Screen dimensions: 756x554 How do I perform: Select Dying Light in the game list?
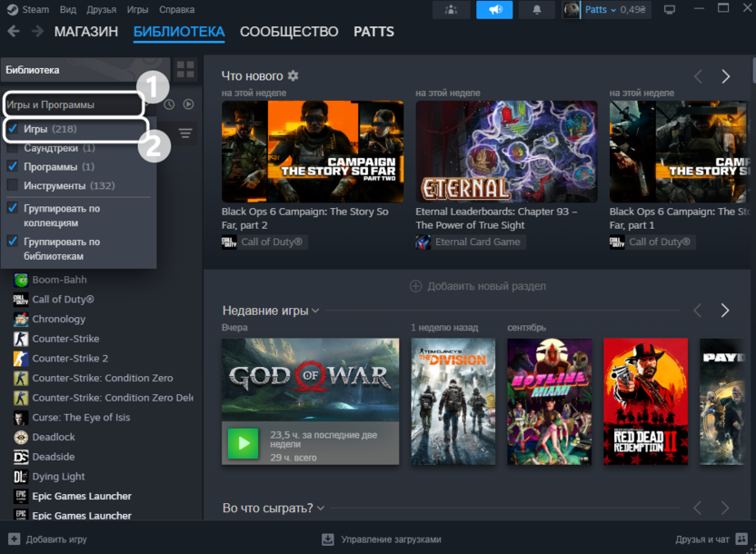58,477
